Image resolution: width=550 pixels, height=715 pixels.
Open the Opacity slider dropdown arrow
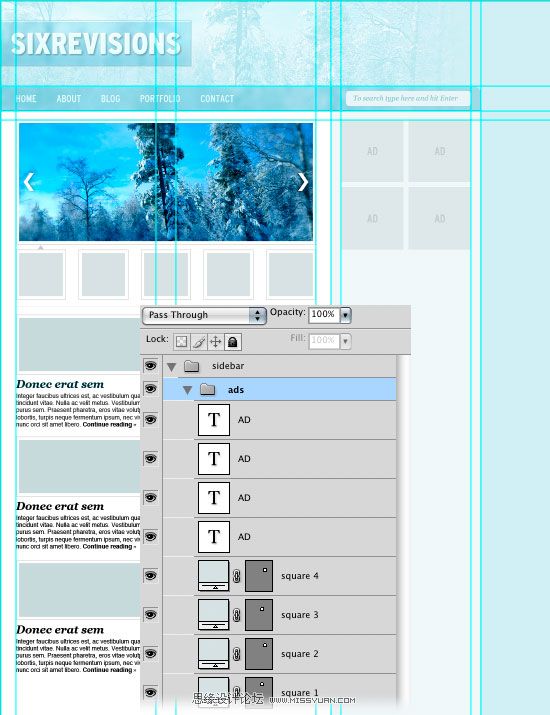click(346, 315)
